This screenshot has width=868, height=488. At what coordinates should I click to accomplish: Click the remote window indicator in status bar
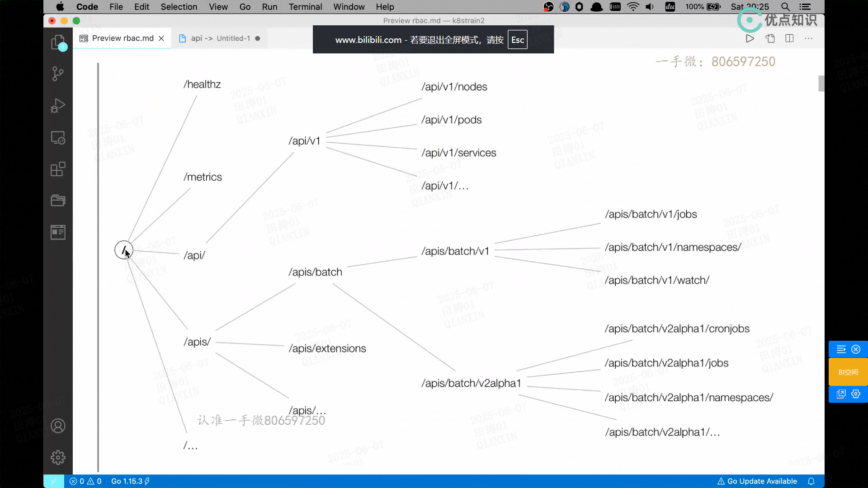point(53,481)
